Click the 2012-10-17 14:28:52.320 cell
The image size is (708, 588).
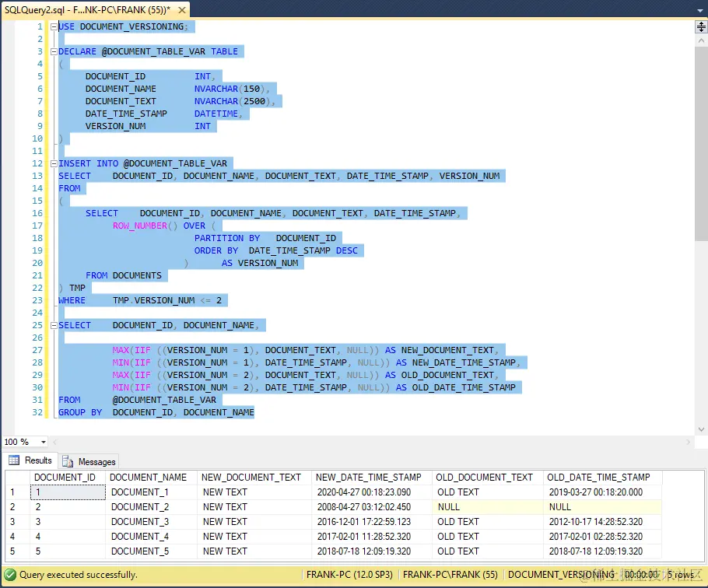pyautogui.click(x=602, y=522)
